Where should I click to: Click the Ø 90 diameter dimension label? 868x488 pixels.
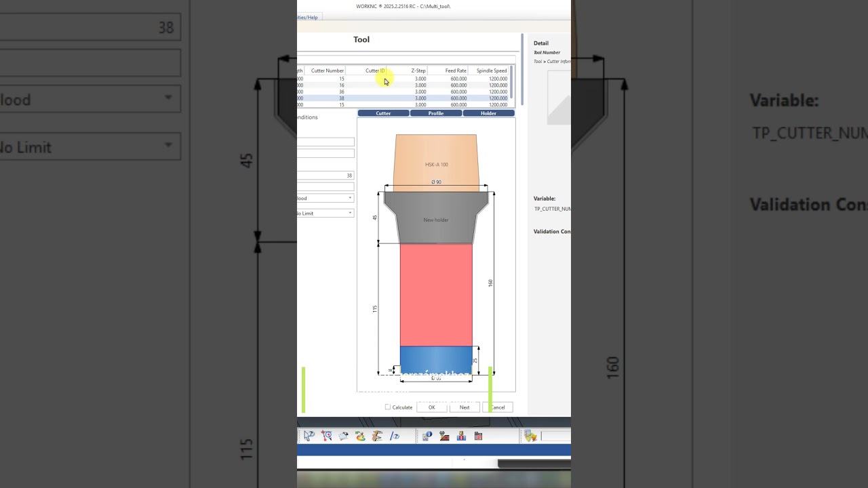(x=436, y=182)
